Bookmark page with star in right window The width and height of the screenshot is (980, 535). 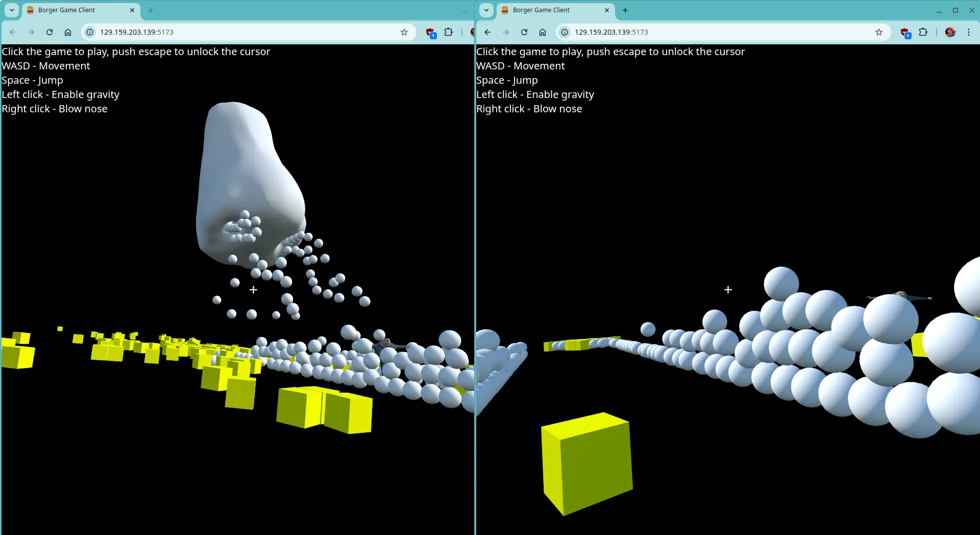coord(878,32)
